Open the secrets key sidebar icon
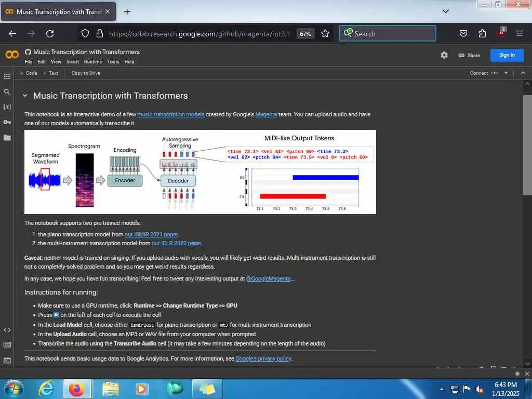The image size is (532, 399). click(x=7, y=122)
